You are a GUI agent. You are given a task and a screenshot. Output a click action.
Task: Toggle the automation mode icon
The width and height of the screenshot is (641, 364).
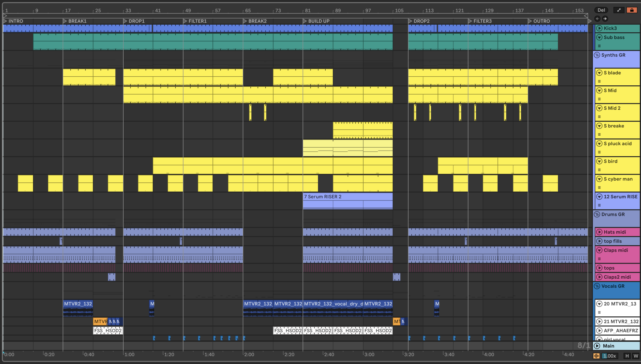tap(619, 10)
